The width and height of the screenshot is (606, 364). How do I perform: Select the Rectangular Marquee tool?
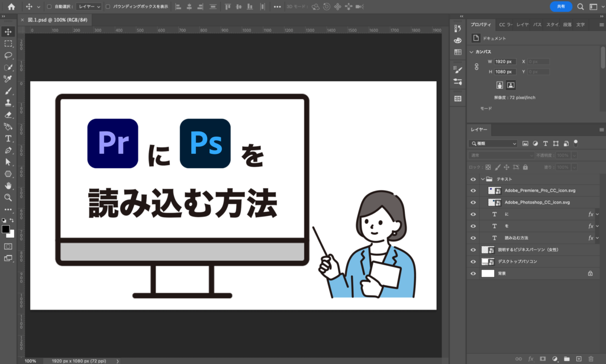coord(8,44)
